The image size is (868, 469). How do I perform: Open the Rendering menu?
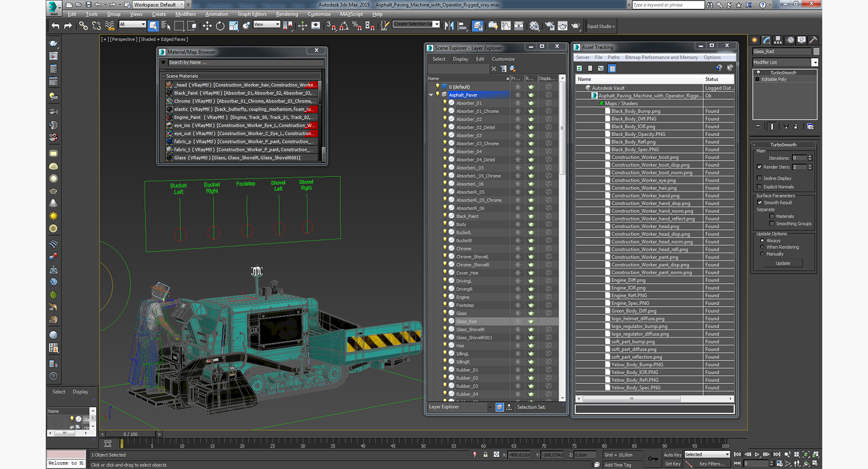(x=287, y=14)
